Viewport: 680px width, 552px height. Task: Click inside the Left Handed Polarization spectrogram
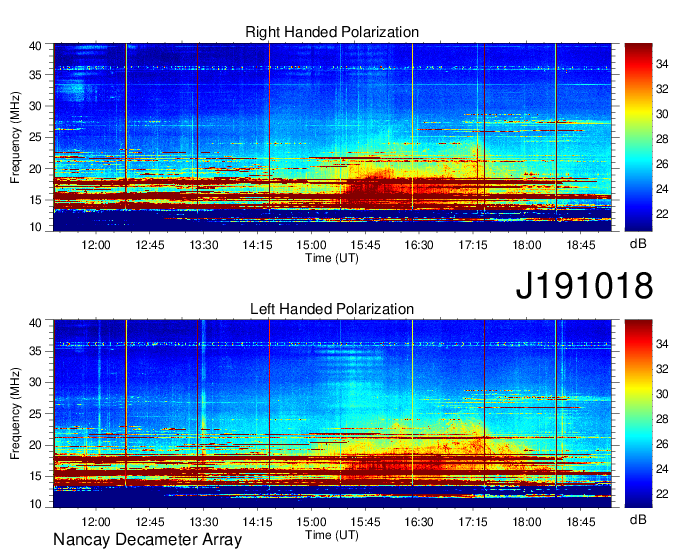[332, 414]
